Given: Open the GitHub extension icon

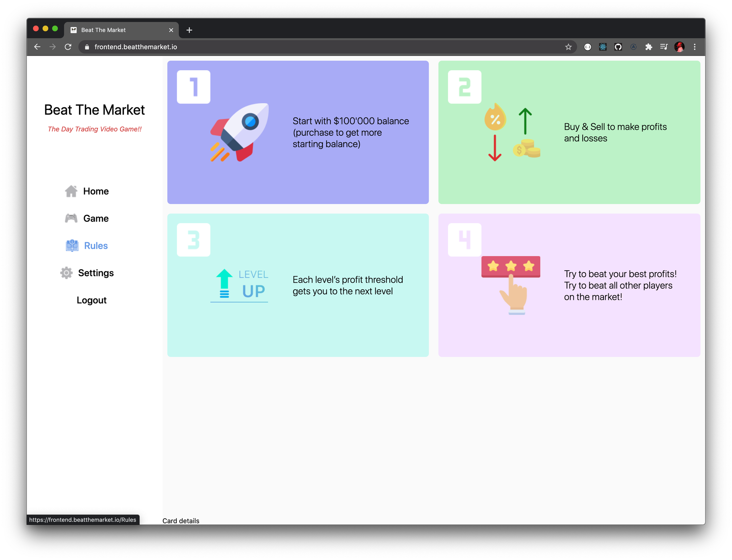Looking at the screenshot, I should 618,47.
